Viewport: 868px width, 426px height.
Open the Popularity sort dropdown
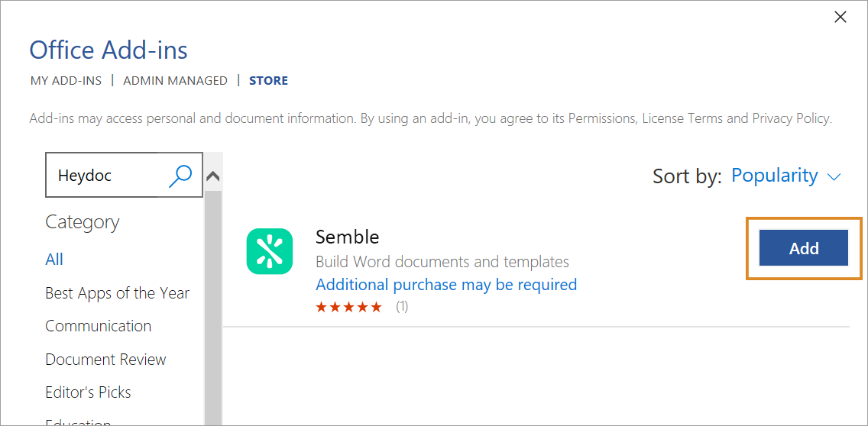(775, 176)
